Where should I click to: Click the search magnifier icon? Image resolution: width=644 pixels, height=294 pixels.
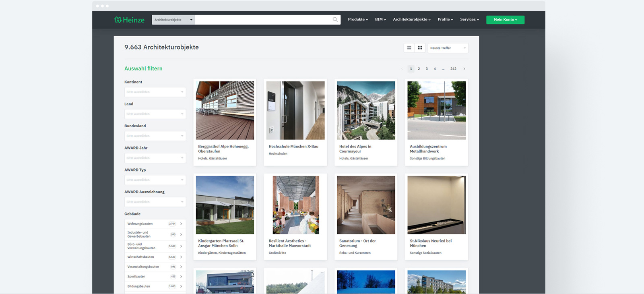point(335,19)
